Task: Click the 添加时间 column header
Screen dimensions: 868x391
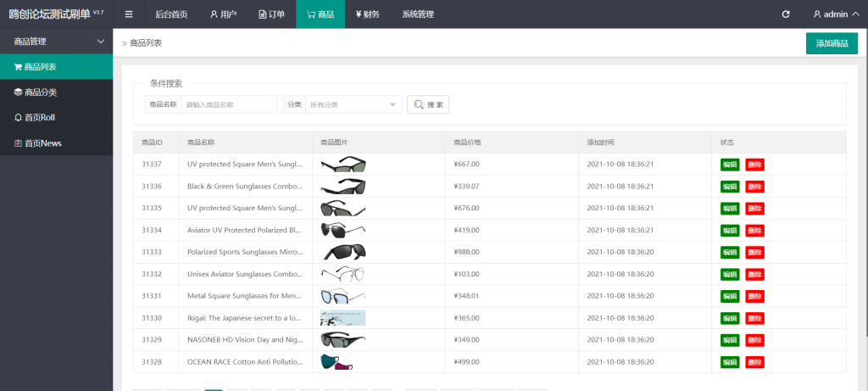Action: (601, 142)
